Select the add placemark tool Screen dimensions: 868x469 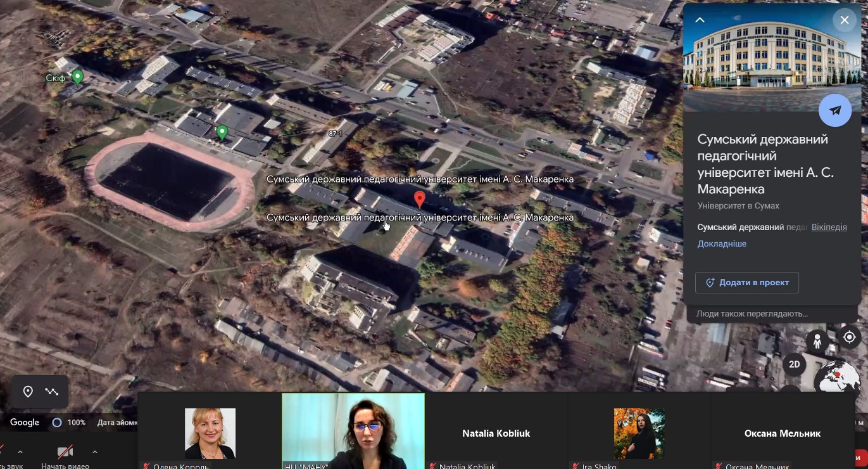click(28, 392)
